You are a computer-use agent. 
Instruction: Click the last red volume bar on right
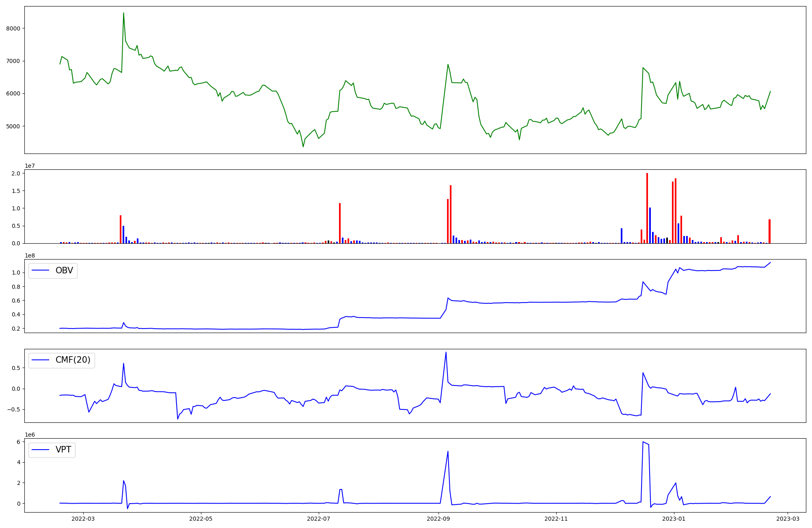tap(769, 232)
